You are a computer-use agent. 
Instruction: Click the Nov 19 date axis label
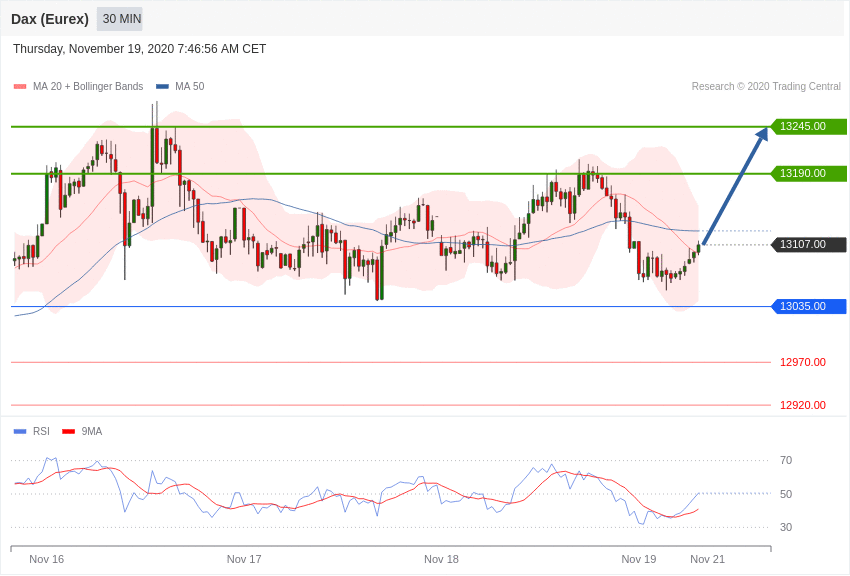coord(639,559)
